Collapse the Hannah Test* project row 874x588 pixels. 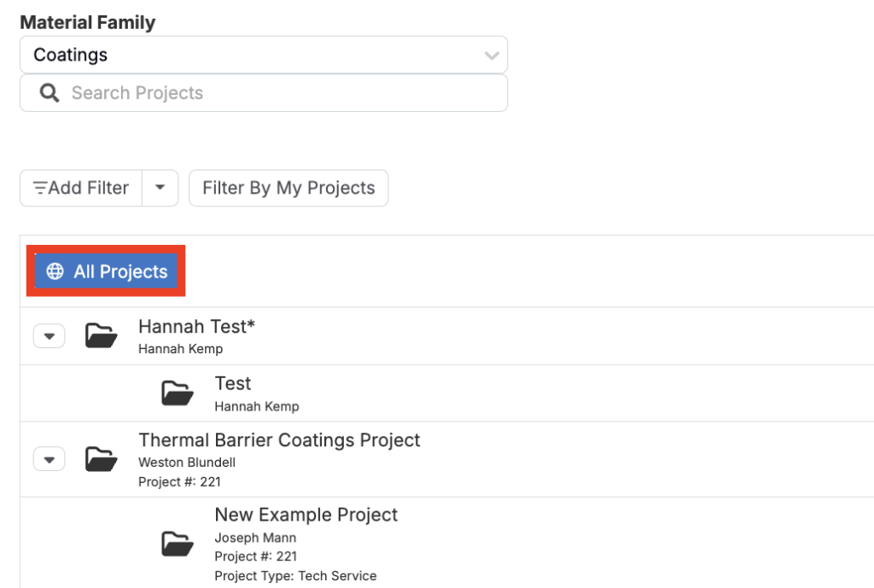click(49, 336)
